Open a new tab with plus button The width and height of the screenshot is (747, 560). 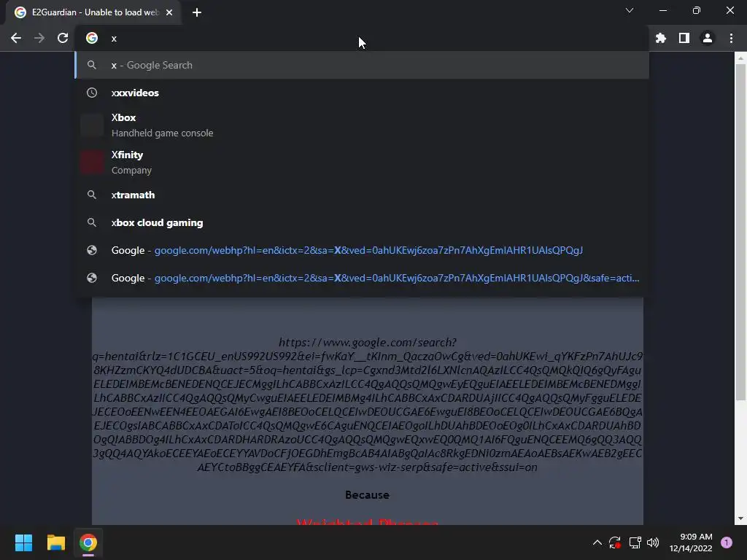[x=197, y=12]
